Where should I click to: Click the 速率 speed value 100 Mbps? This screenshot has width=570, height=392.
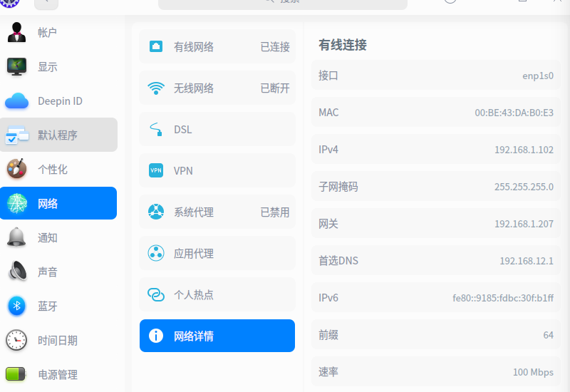pyautogui.click(x=533, y=372)
